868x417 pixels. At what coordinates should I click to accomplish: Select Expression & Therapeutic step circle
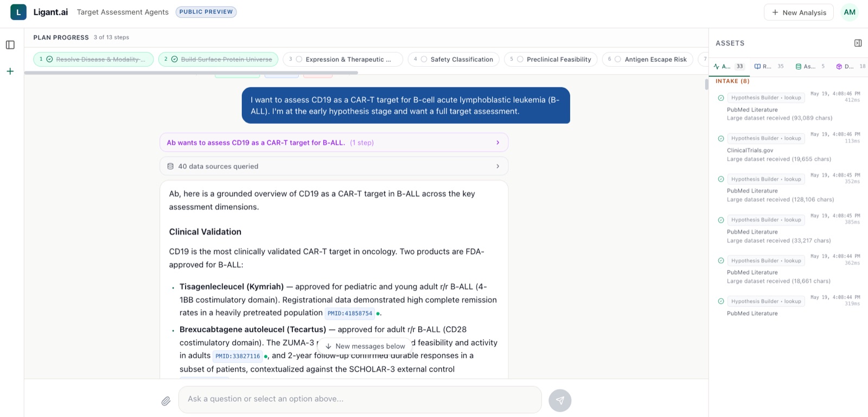(x=299, y=59)
